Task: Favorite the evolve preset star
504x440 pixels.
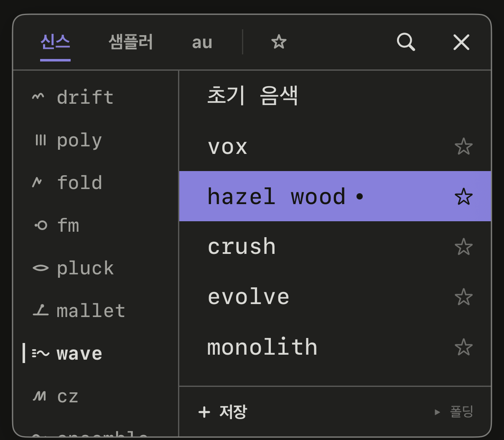Action: (x=463, y=297)
